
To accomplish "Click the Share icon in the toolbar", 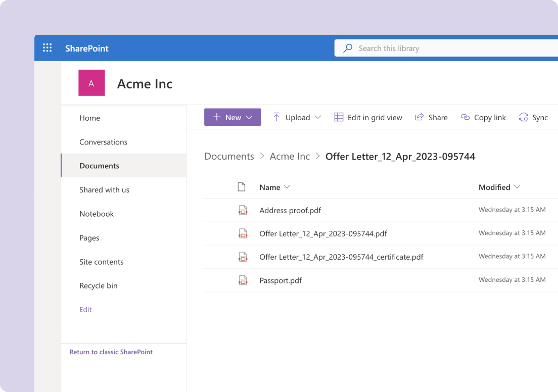I will pyautogui.click(x=418, y=117).
